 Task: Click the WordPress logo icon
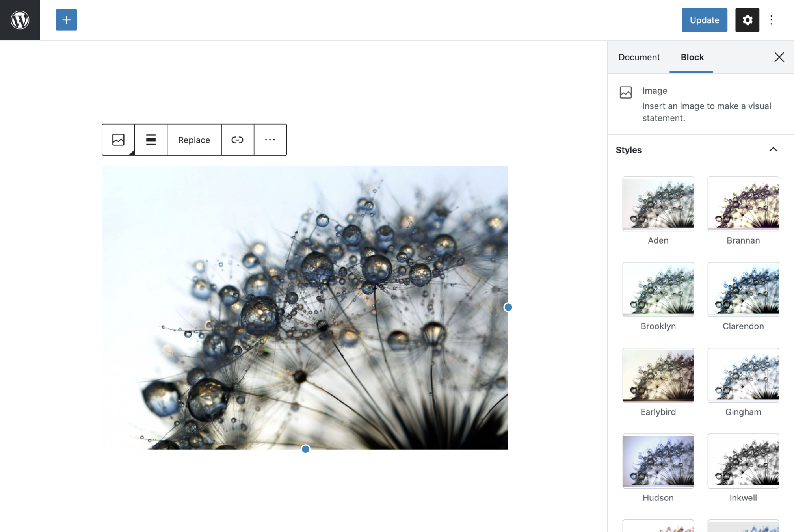point(20,20)
